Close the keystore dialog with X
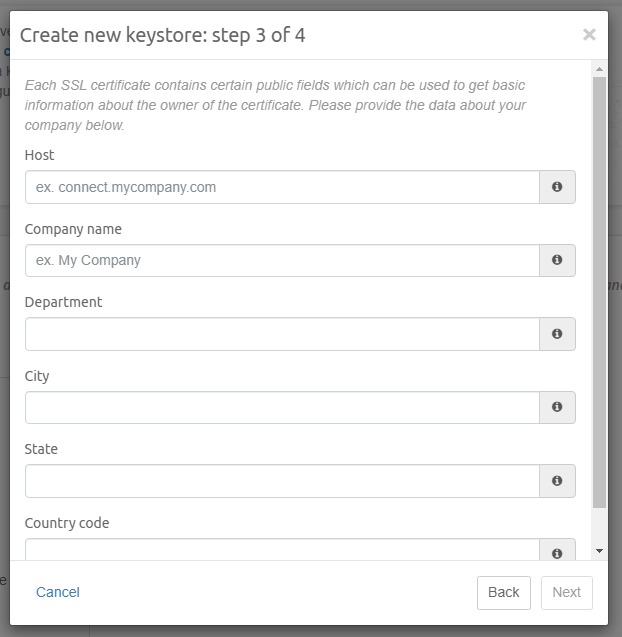Image resolution: width=622 pixels, height=637 pixels. pos(589,35)
